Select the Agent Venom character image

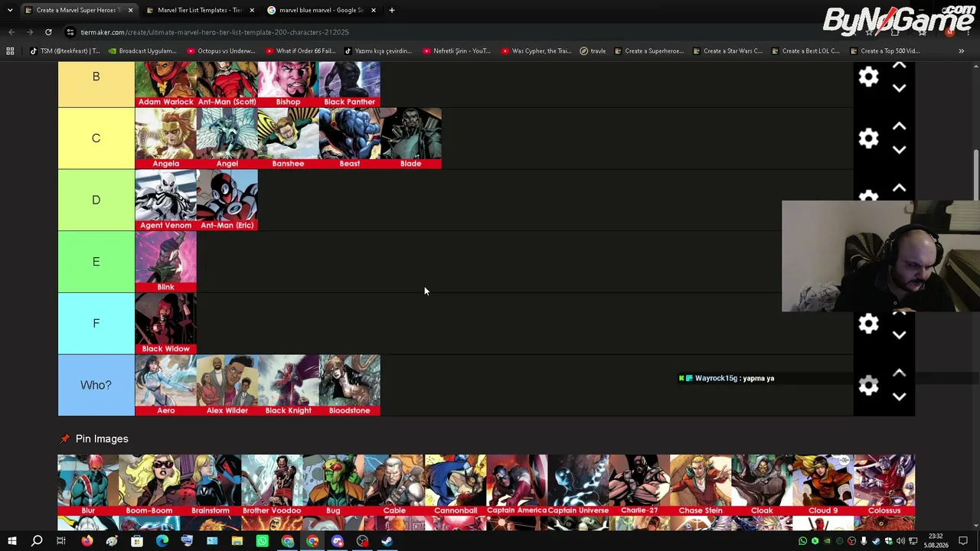(165, 200)
